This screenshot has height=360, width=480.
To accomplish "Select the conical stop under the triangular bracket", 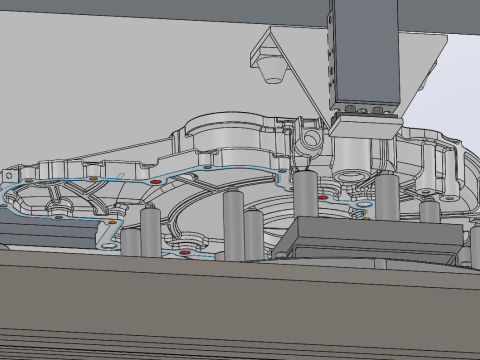I will pyautogui.click(x=274, y=71).
